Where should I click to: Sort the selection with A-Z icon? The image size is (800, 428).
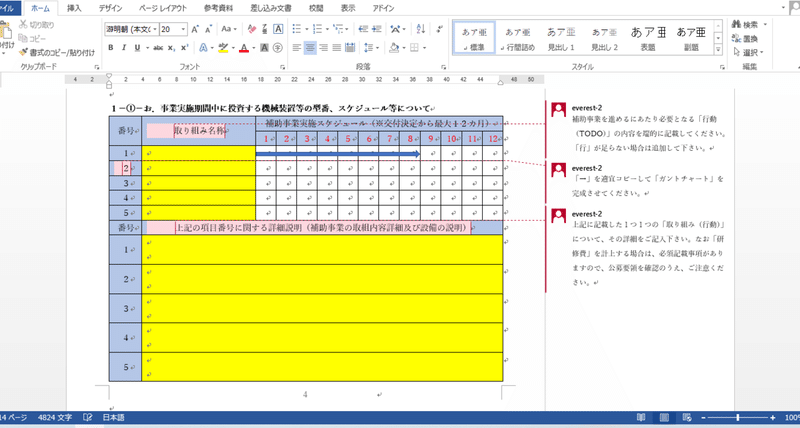(x=420, y=29)
